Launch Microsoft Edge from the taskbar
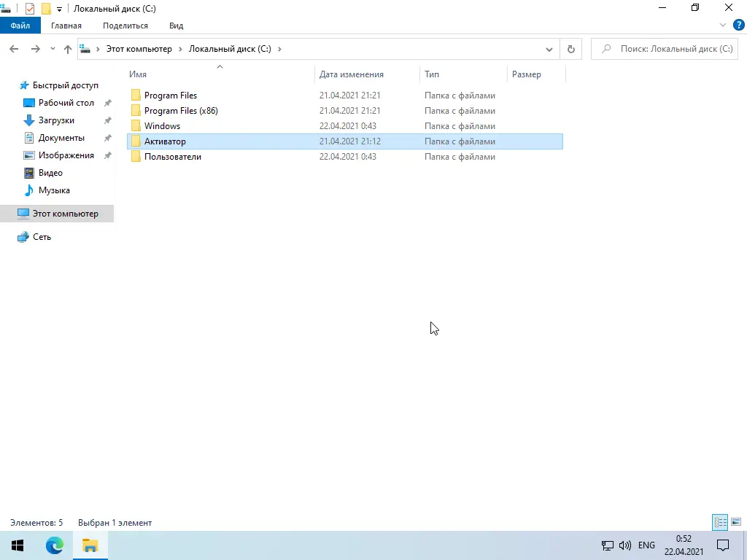 (x=55, y=545)
